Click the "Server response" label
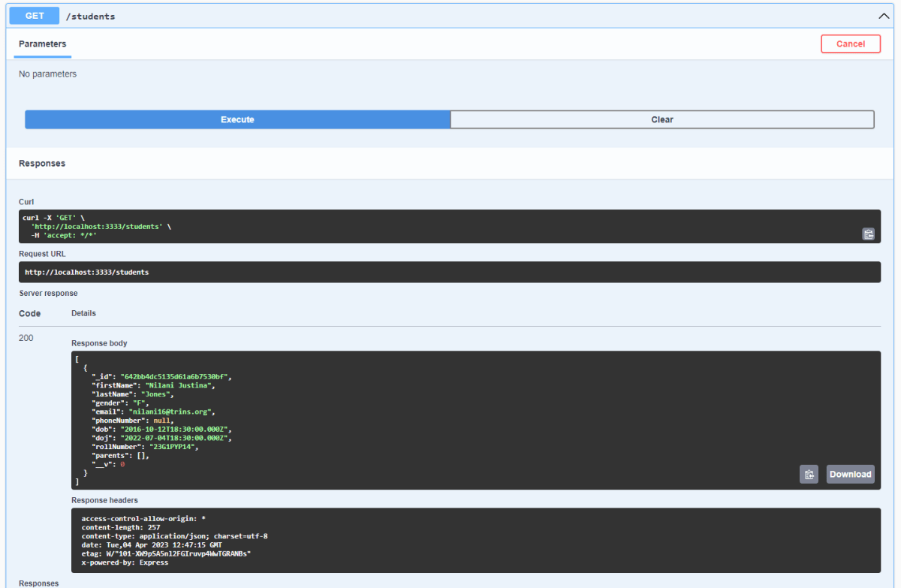Viewport: 901px width, 588px height. 48,293
